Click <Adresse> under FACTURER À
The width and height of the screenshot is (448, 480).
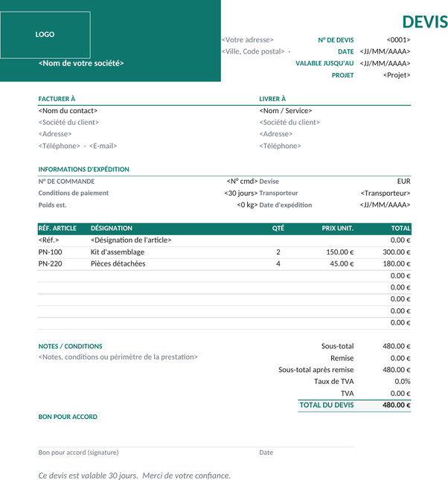coord(55,134)
